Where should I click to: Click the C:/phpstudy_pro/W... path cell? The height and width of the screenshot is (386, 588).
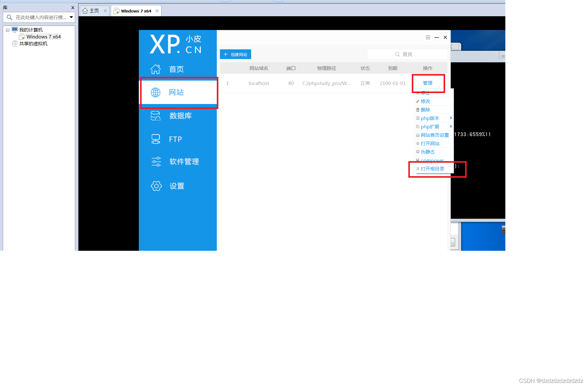[x=326, y=83]
